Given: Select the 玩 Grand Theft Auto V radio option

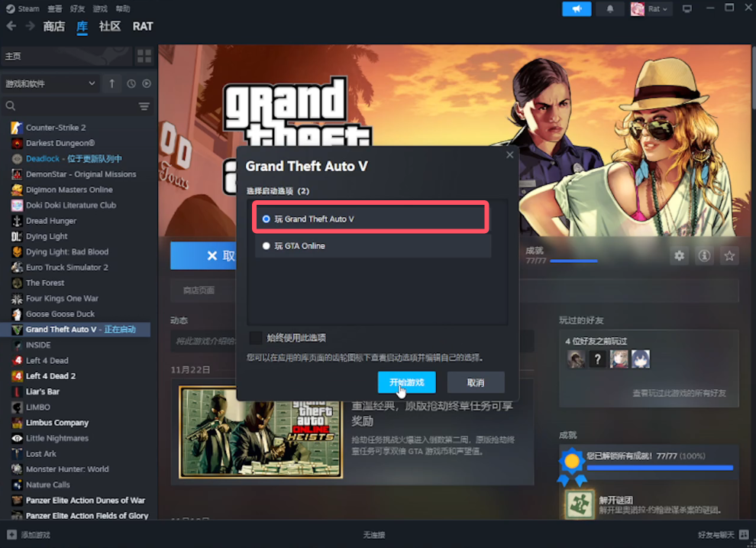Looking at the screenshot, I should tap(267, 219).
